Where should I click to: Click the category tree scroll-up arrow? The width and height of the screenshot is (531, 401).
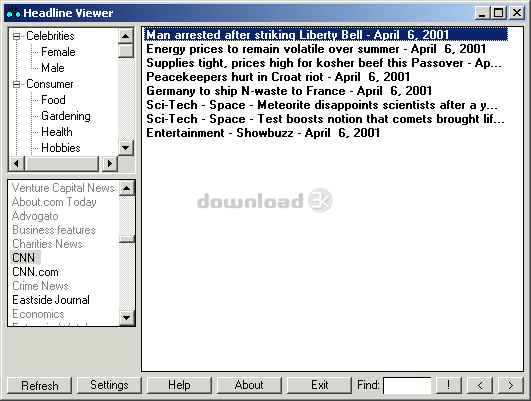click(126, 36)
